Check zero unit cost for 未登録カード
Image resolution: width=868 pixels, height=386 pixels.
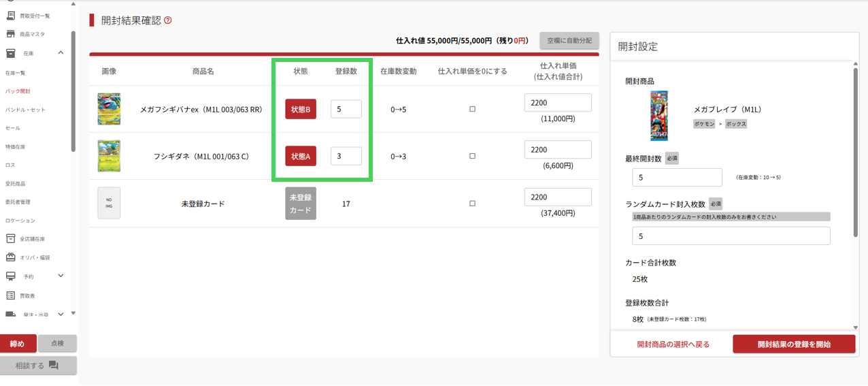472,204
